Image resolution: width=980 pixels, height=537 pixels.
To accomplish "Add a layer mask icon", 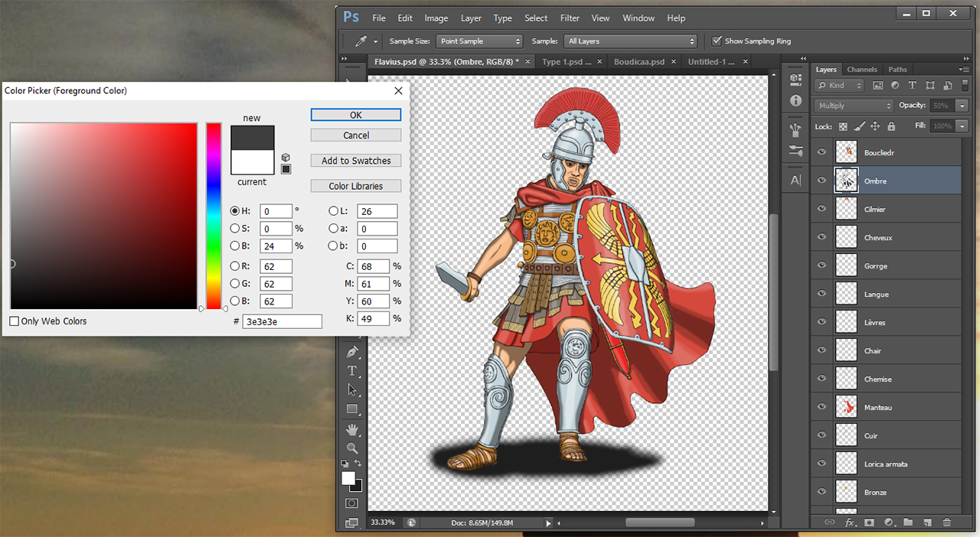I will point(869,522).
